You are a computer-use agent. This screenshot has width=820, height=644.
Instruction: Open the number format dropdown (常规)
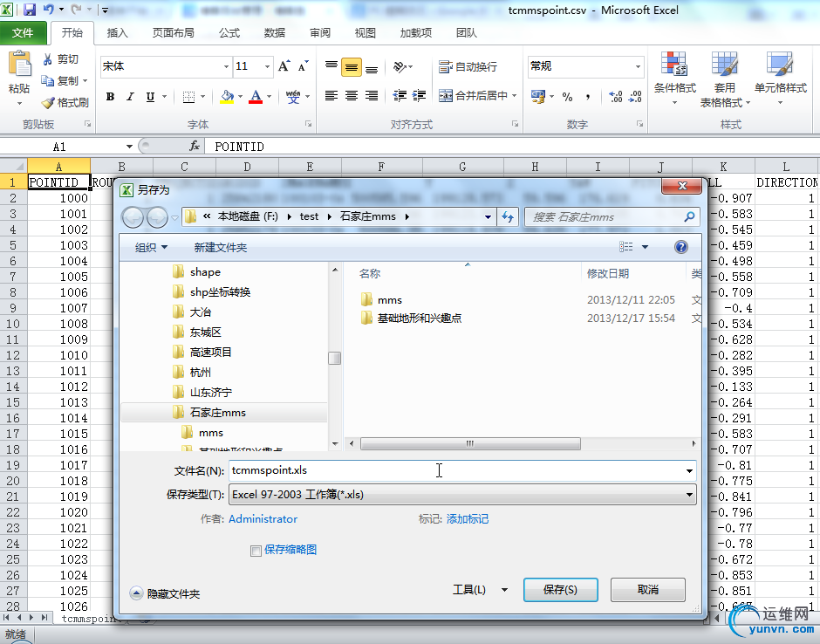click(638, 66)
